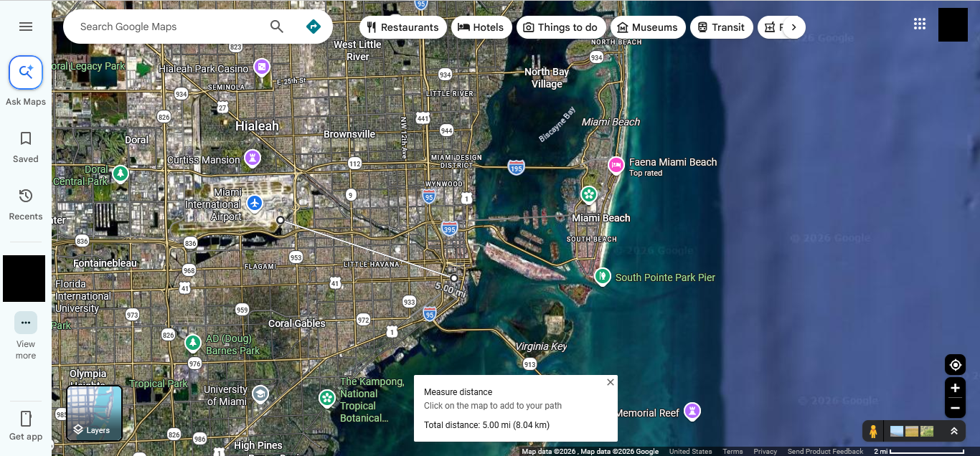The height and width of the screenshot is (456, 980).
Task: Filter by Hotels chip
Action: [481, 27]
